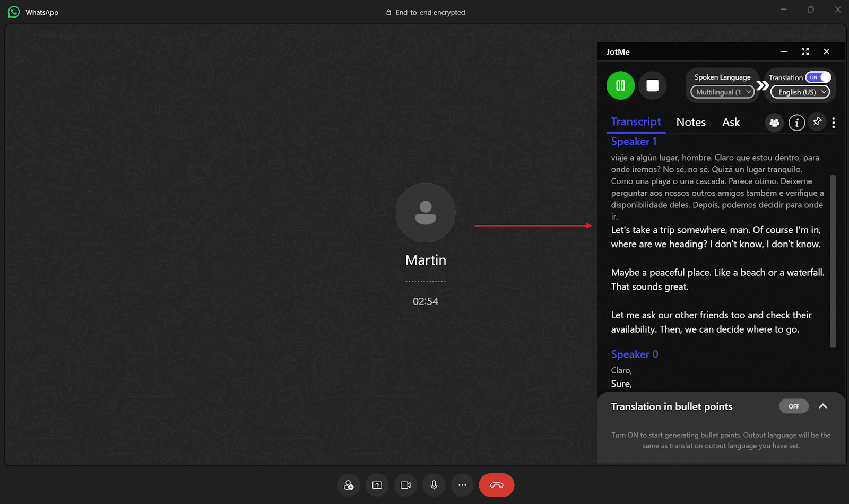
Task: Close the JotMe panel
Action: click(x=826, y=51)
